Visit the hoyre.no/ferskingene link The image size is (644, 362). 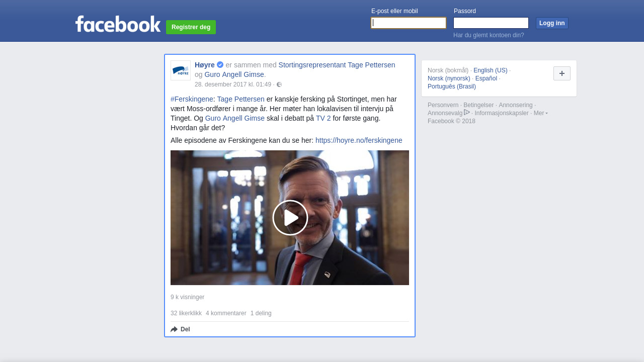359,140
